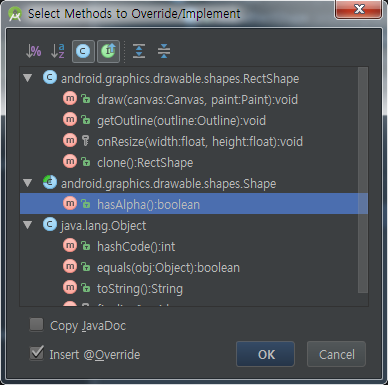
Task: Click method icon next to hashCode
Action: [x=70, y=246]
